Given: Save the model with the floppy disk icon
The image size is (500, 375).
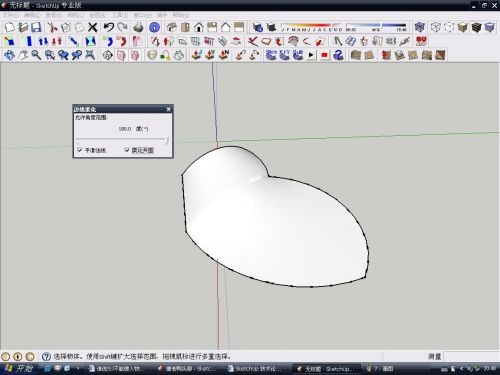Looking at the screenshot, I should tap(36, 27).
